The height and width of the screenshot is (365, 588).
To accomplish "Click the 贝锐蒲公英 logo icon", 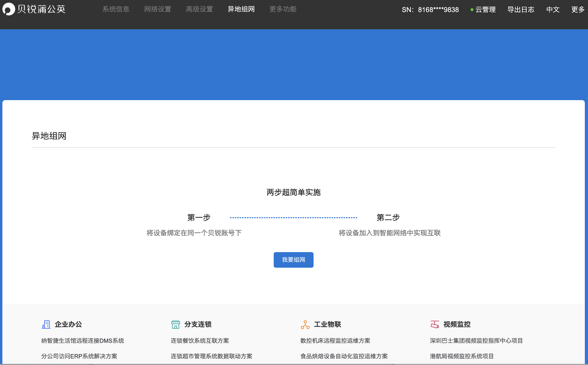I will click(x=9, y=9).
